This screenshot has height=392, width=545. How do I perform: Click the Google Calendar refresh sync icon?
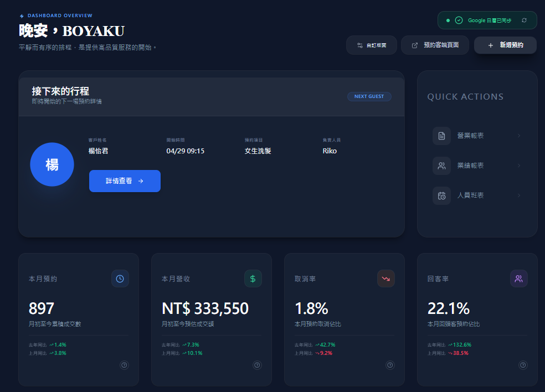click(x=524, y=20)
